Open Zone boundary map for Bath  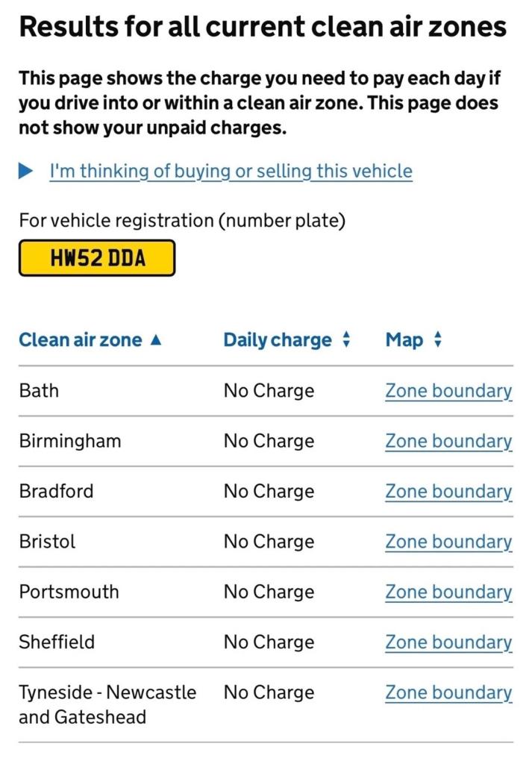[448, 391]
